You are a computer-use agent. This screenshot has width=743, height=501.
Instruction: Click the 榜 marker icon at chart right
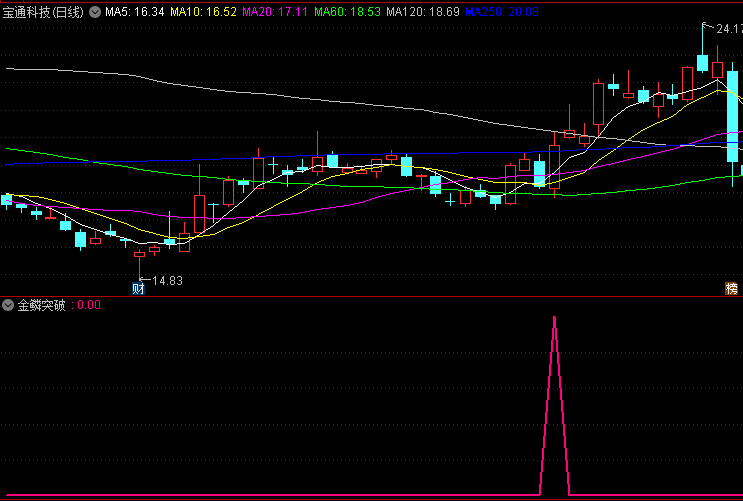732,288
